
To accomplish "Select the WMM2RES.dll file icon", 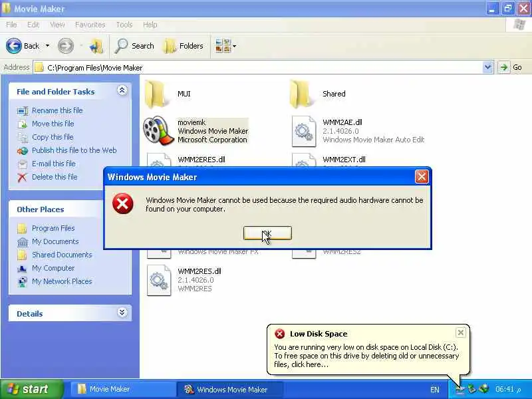I will 159,280.
